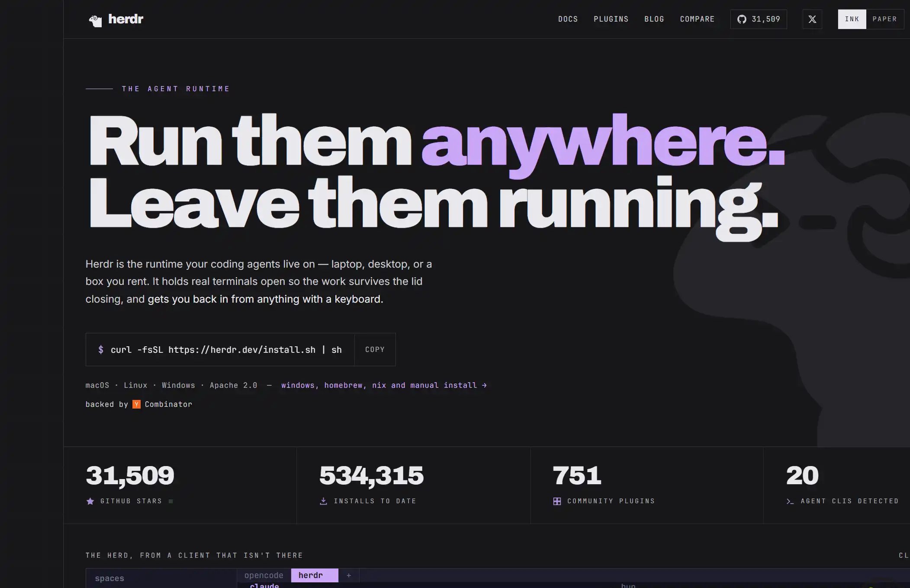The width and height of the screenshot is (910, 588).
Task: Add a new tab with the plus button
Action: 349,575
